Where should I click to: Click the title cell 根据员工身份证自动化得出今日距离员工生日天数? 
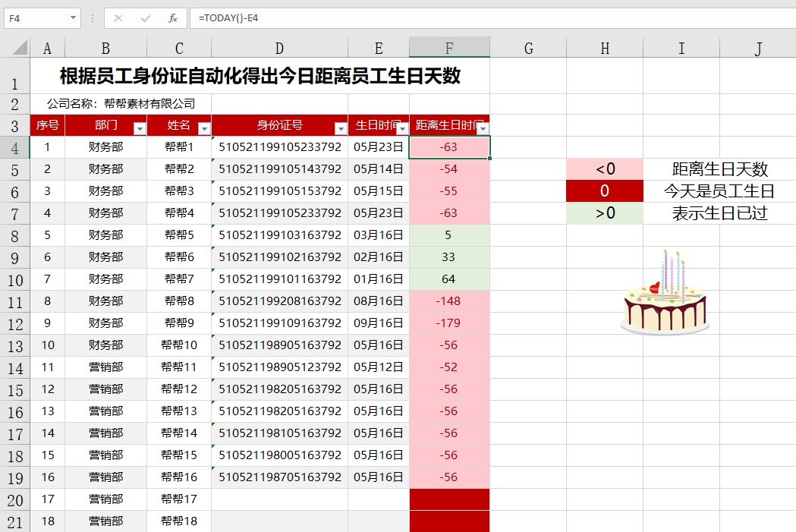[x=260, y=76]
